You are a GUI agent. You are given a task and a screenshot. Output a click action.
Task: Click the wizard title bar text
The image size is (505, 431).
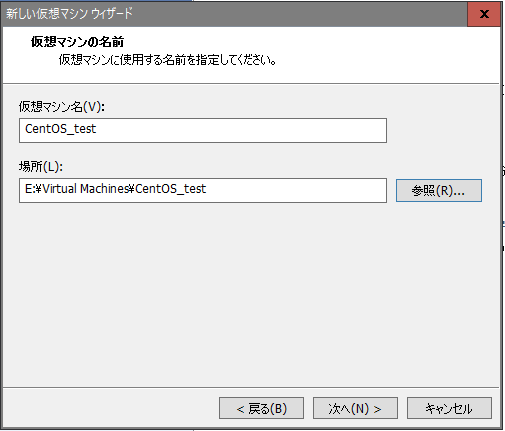click(69, 14)
